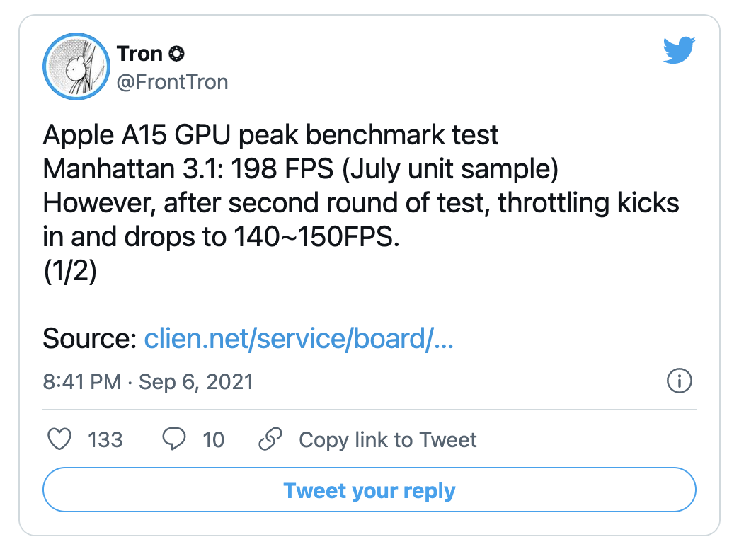Click the Apple A15 GPU benchmark line
Screen dimensions: 756x549
pyautogui.click(x=270, y=134)
